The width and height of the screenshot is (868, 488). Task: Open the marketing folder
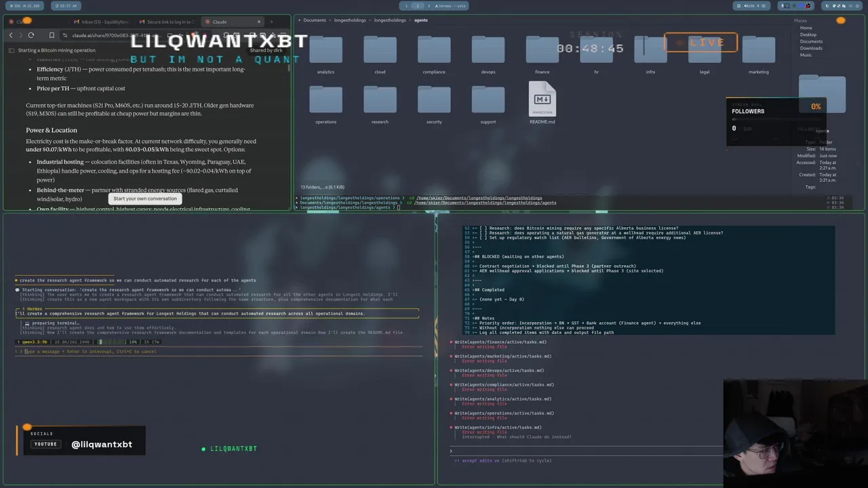pos(759,54)
